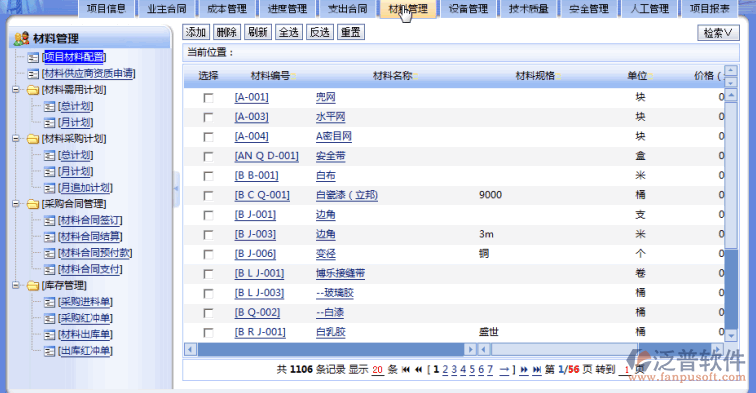Click the 材料需用计划 folder icon
This screenshot has height=393, width=756.
click(x=33, y=90)
